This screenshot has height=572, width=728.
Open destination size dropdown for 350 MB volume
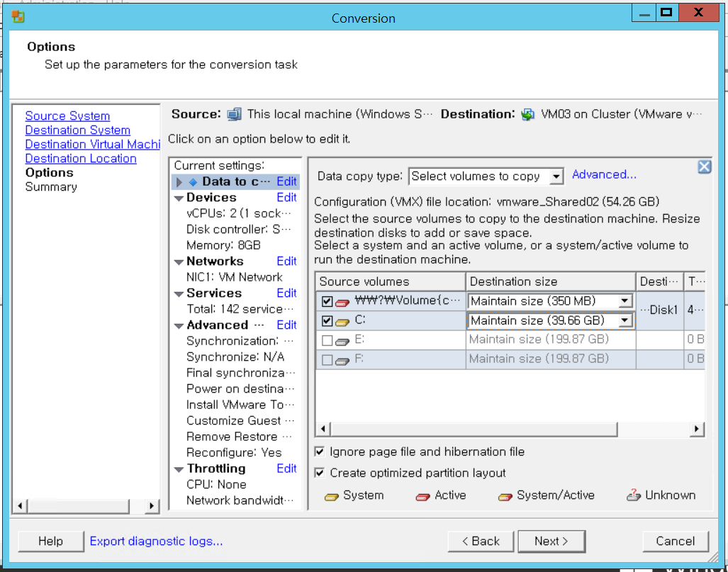pos(625,301)
